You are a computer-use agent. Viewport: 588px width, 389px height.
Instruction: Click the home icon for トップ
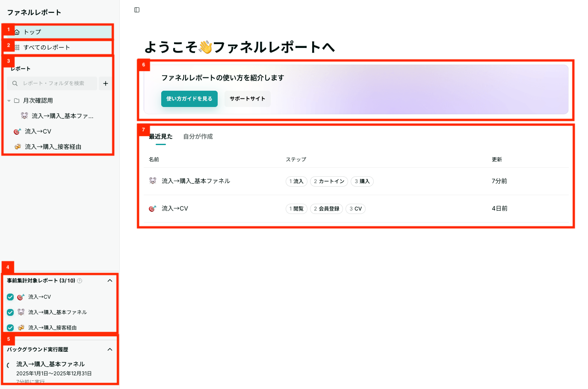point(17,32)
